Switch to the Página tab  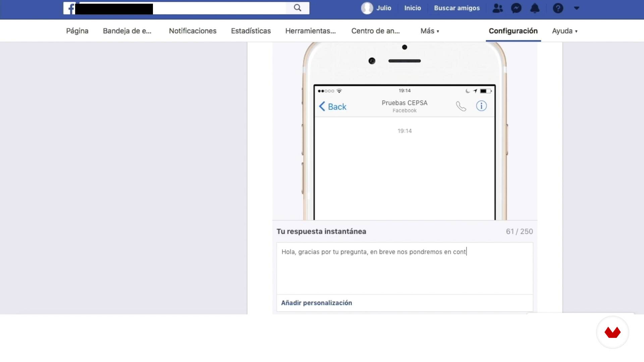[77, 31]
